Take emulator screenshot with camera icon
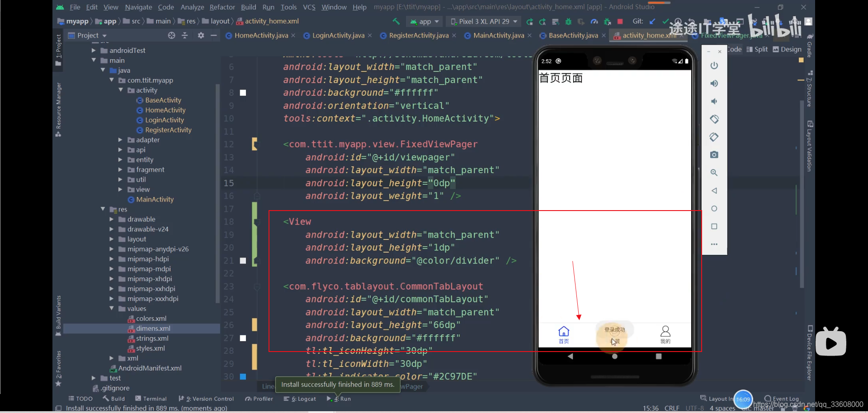Viewport: 868px width, 413px height. (x=714, y=155)
